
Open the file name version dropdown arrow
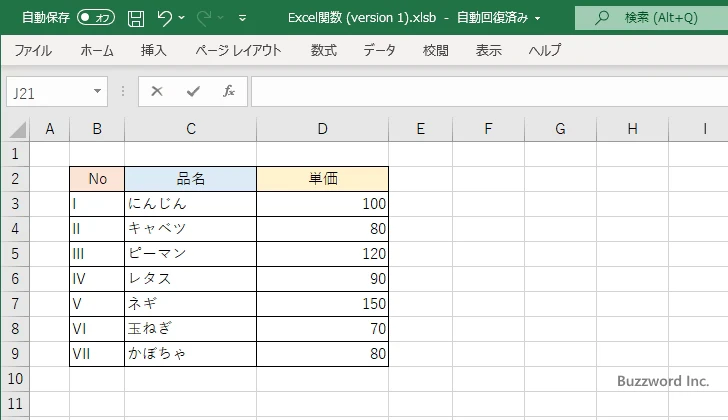tap(537, 19)
